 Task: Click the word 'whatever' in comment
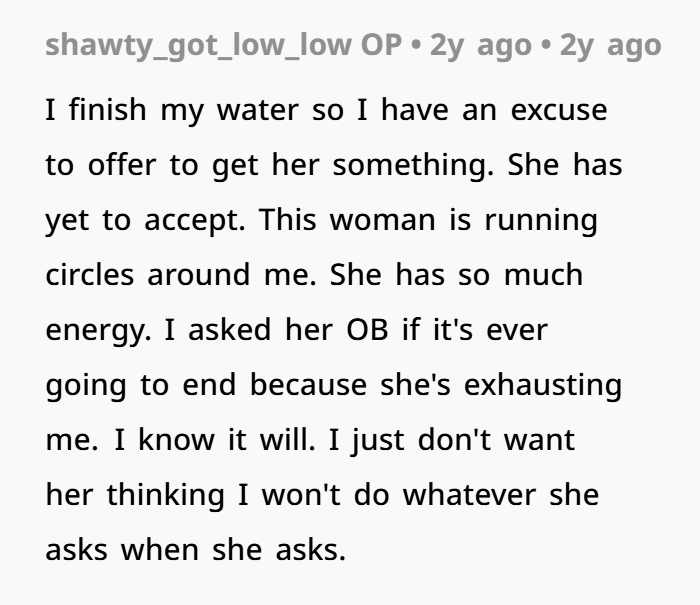(x=469, y=495)
